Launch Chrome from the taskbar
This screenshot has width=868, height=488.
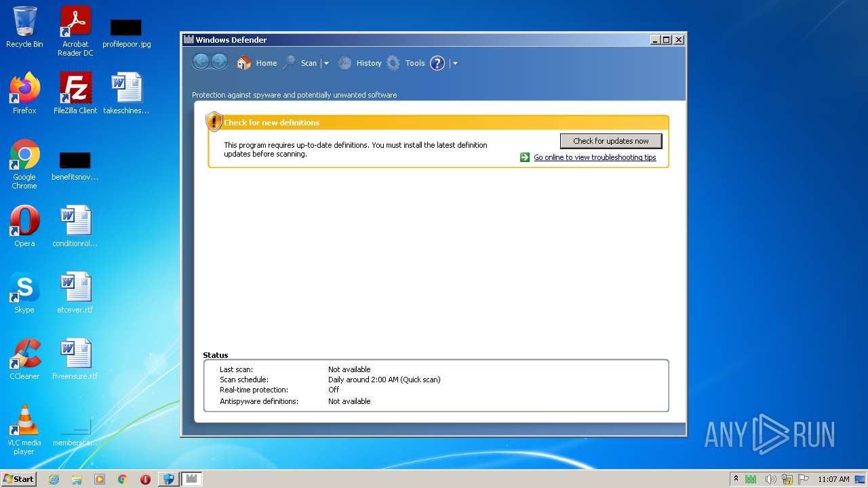[123, 479]
